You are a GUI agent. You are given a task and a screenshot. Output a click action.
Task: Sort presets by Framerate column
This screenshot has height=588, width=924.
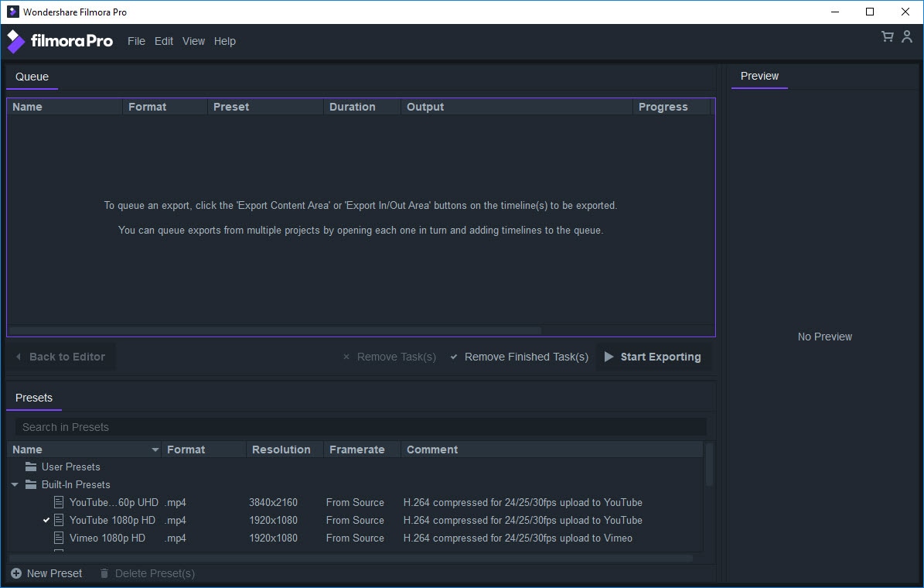[362, 450]
